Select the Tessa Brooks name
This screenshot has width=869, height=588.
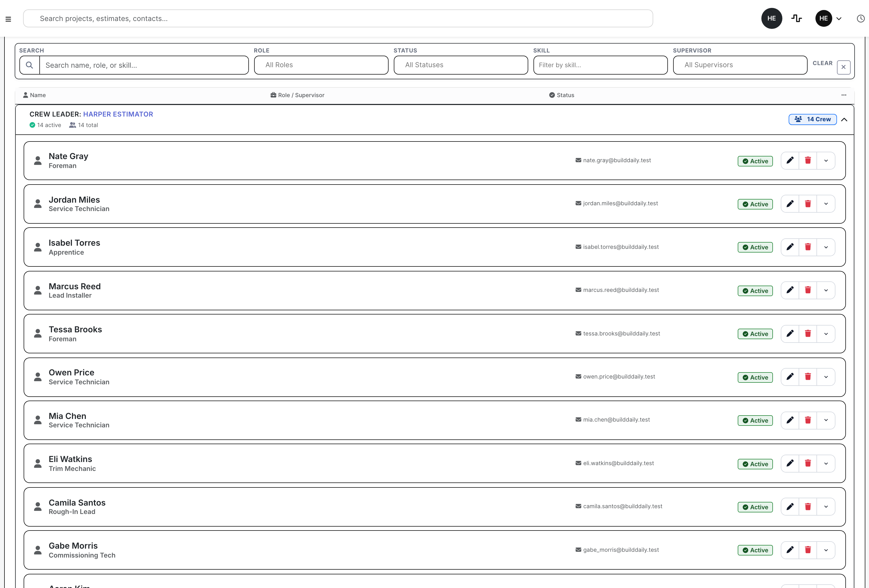pyautogui.click(x=75, y=329)
